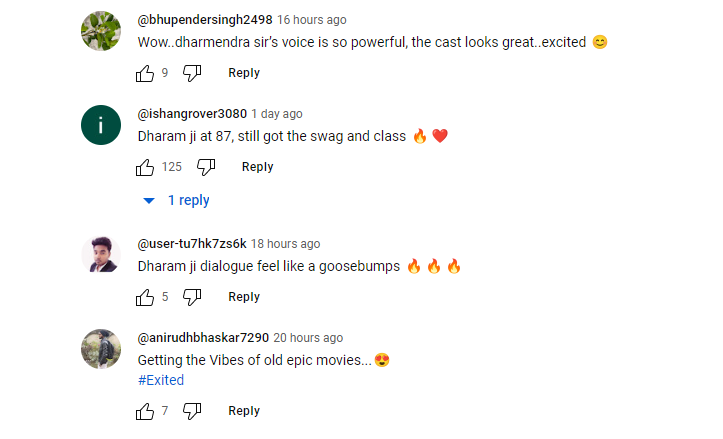Dislike the goosebumps dialogue comment
The width and height of the screenshot is (723, 439).
tap(193, 297)
